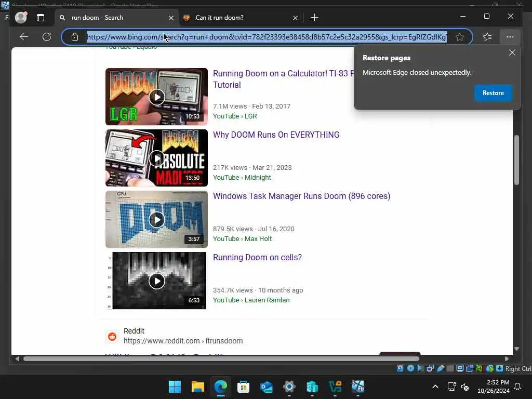Click the scroll down arrow
This screenshot has width=532, height=399.
pos(516,349)
